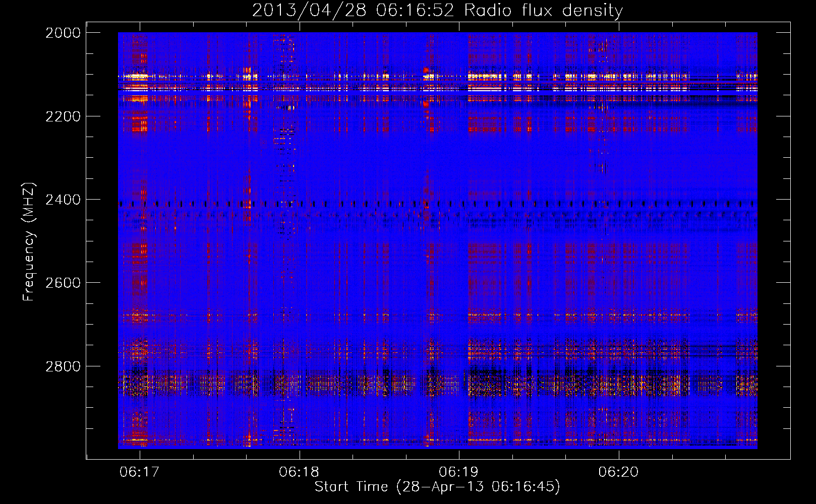Click the 2400 frequency tick label

coord(63,200)
